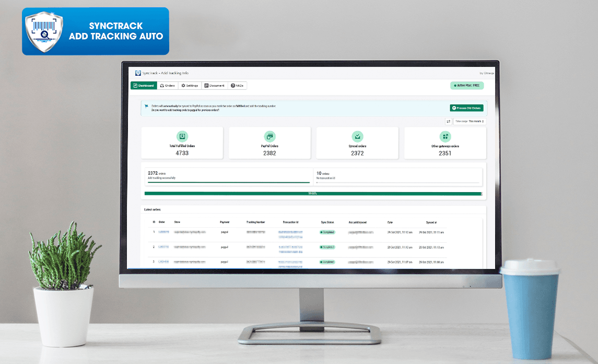
Task: Go to the Settings tab
Action: coord(190,86)
